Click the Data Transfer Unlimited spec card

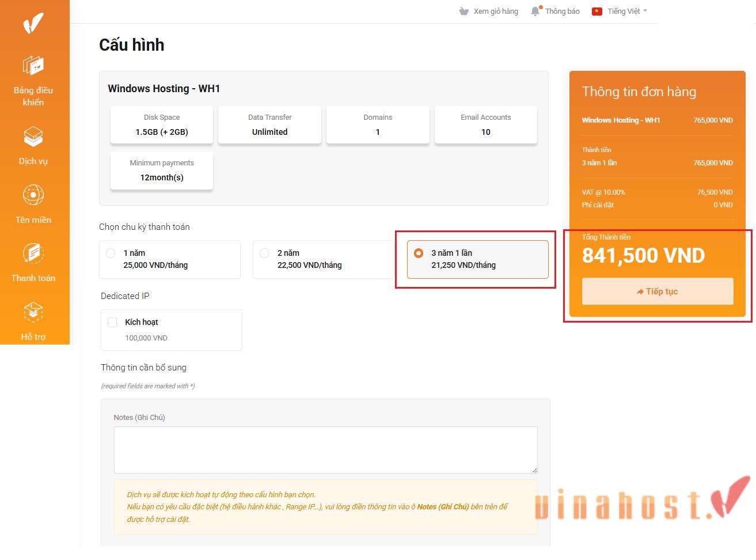point(270,124)
